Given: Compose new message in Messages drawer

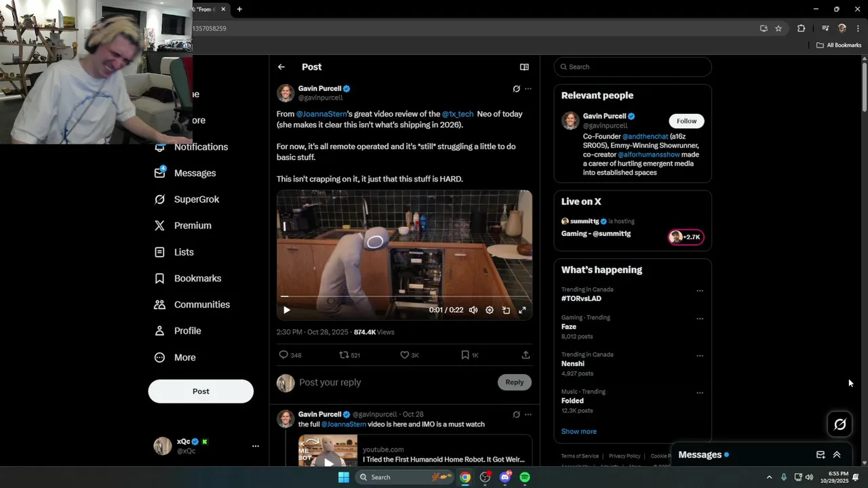Looking at the screenshot, I should click(x=821, y=455).
